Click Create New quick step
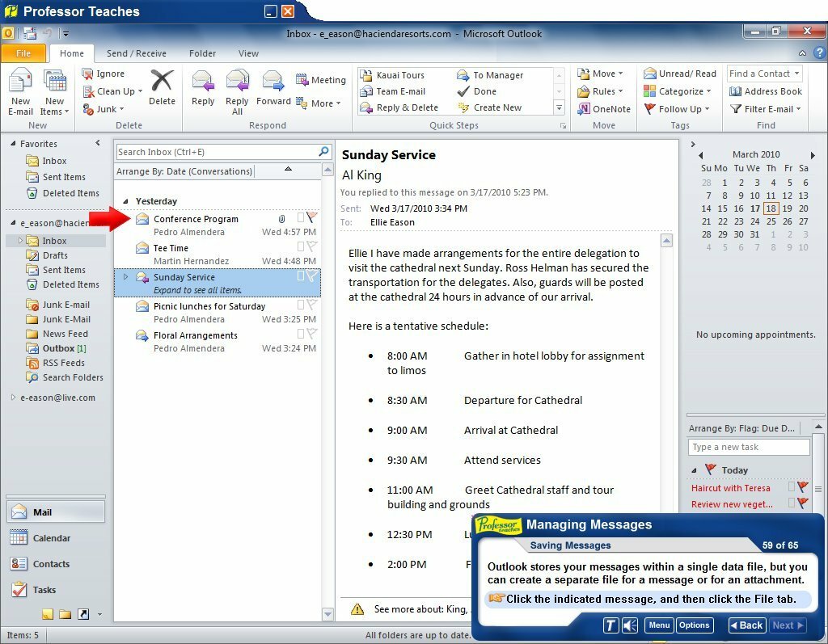828x644 pixels. [489, 107]
